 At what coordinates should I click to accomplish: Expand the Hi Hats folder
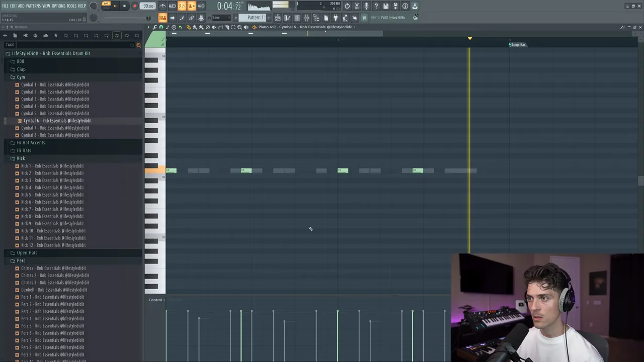pyautogui.click(x=24, y=150)
